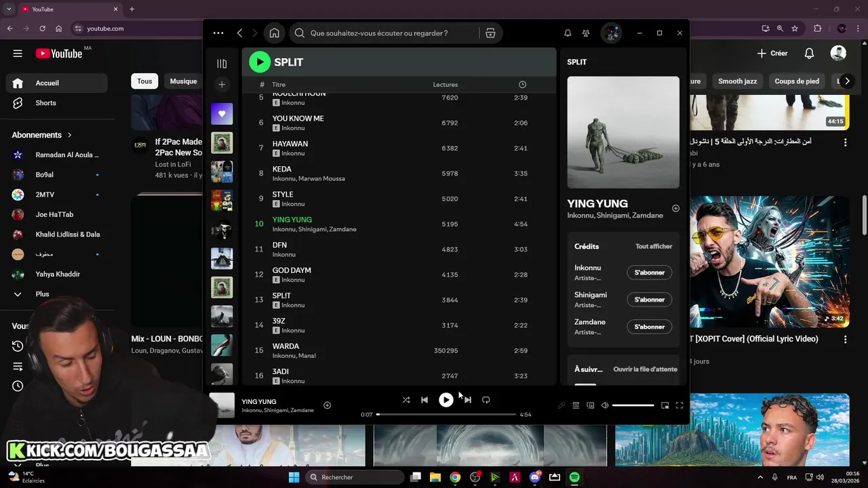Image resolution: width=868 pixels, height=488 pixels.
Task: Subscribe to Inkonnu with S'abonner
Action: (650, 272)
